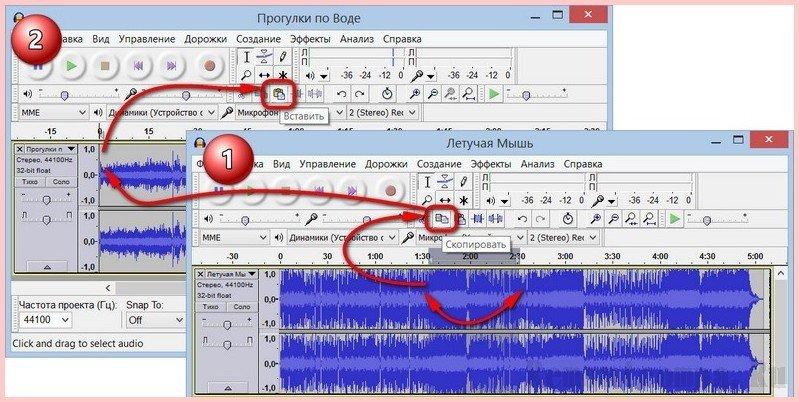This screenshot has width=799, height=402.
Task: Open Анализ menu in Летучая Мышь
Action: (537, 164)
